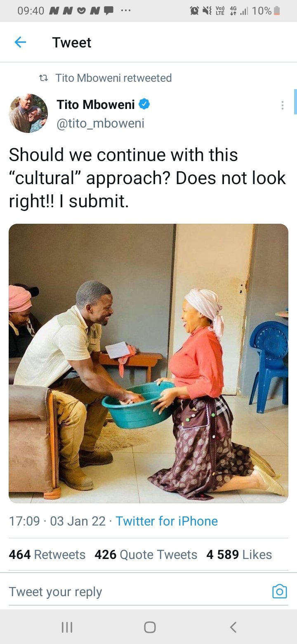Viewport: 297px width, 644px height.
Task: Open the tweet's attached photo
Action: [x=148, y=363]
